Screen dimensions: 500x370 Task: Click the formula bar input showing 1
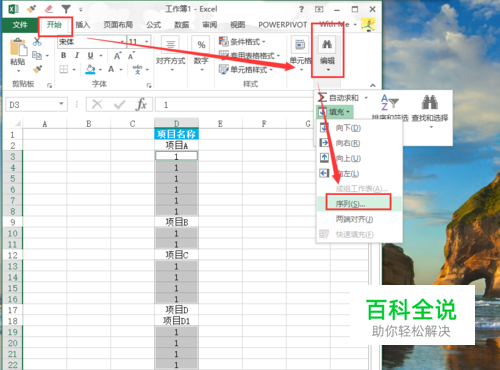click(x=233, y=105)
